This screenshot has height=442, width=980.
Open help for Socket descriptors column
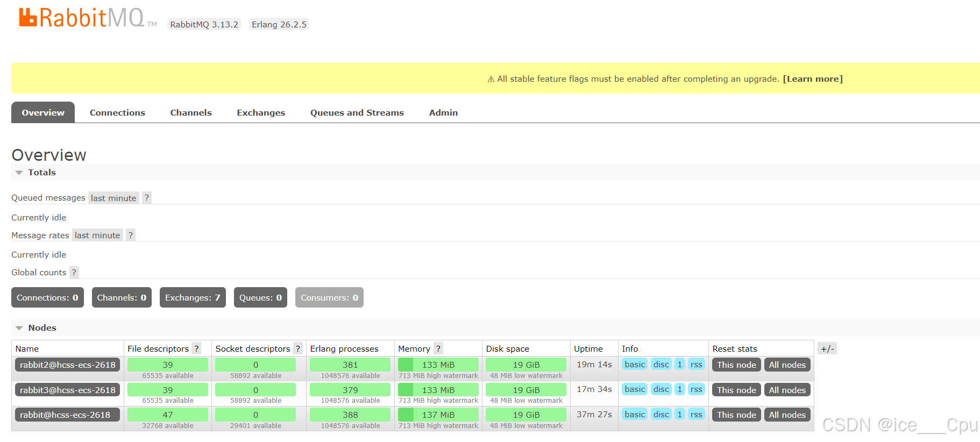click(x=298, y=348)
